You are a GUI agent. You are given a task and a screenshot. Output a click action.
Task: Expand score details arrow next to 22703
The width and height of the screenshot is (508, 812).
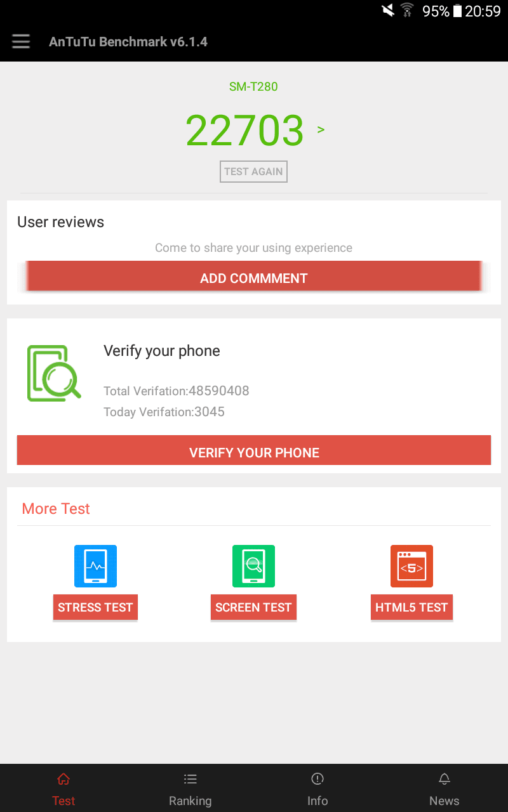[321, 129]
